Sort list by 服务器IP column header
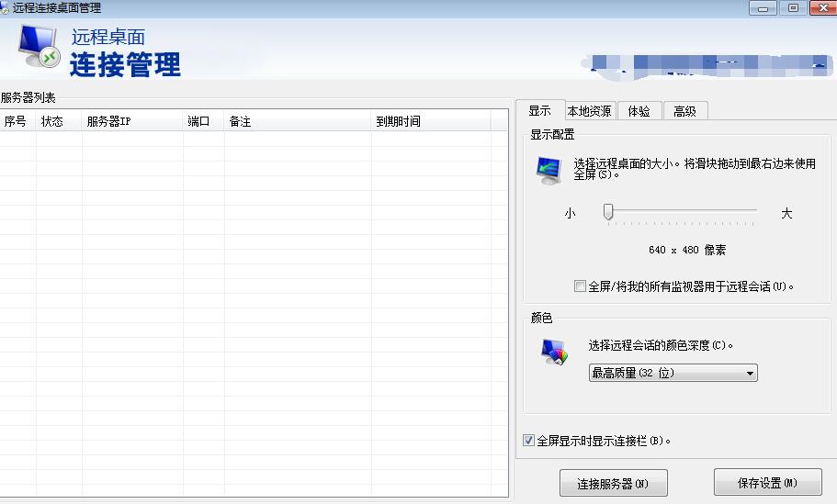Viewport: 837px width, 504px height. pyautogui.click(x=109, y=121)
